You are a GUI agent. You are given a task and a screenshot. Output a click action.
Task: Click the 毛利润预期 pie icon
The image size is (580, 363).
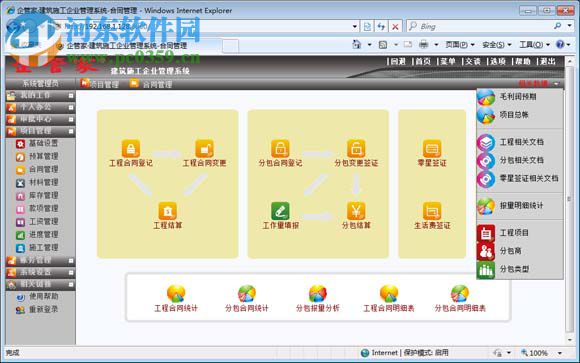(486, 97)
